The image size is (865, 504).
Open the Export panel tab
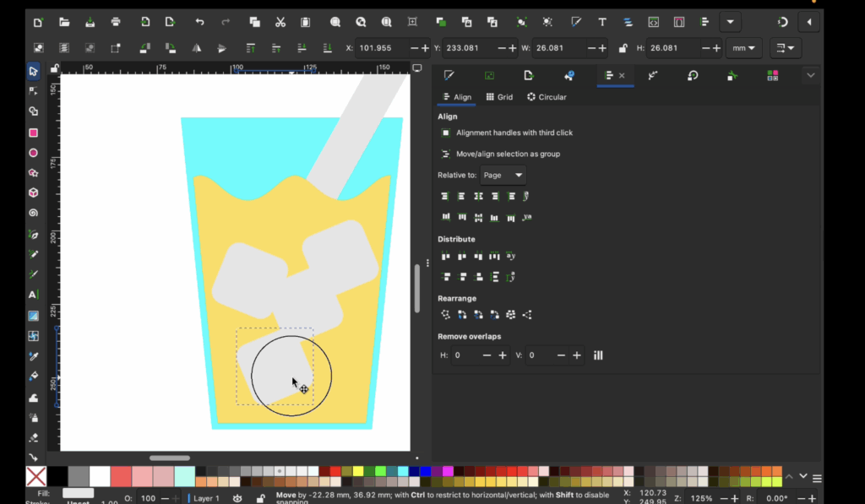(x=529, y=75)
